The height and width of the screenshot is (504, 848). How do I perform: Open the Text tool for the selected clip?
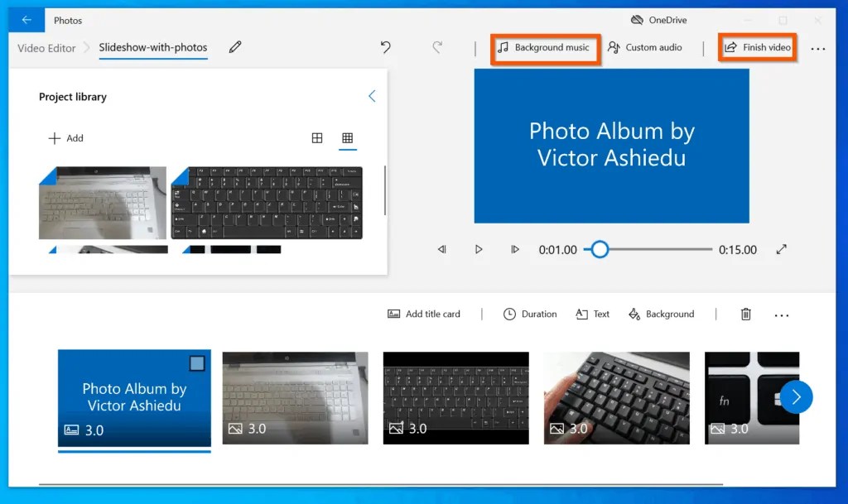pyautogui.click(x=592, y=314)
